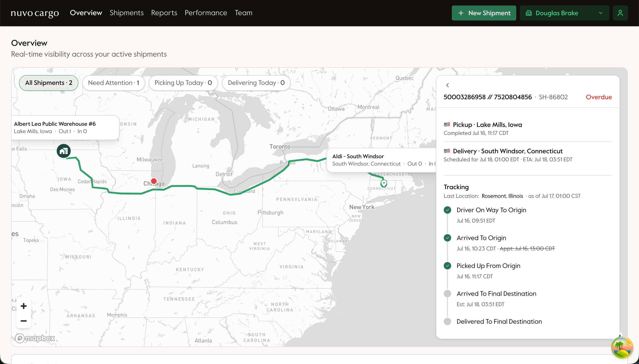The height and width of the screenshot is (364, 639).
Task: Click the back chevron in shipment panel
Action: [x=448, y=85]
